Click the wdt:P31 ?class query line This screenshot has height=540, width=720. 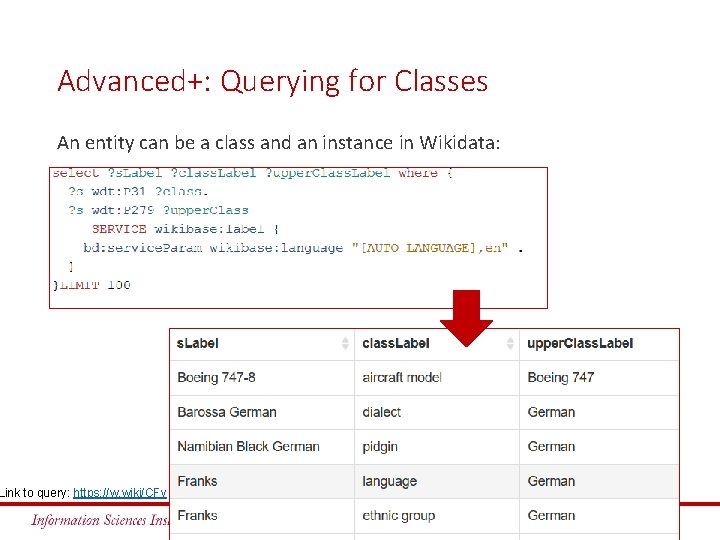pyautogui.click(x=138, y=191)
